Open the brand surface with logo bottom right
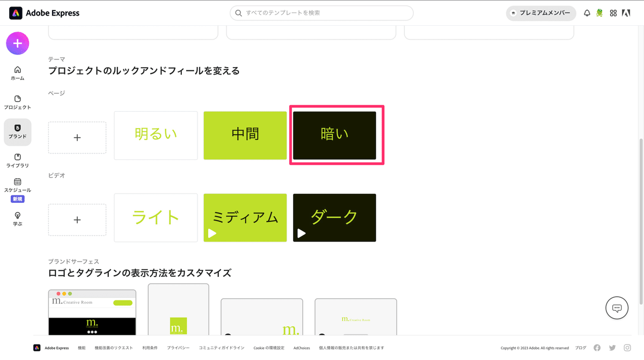Screen dimensions: 644x360 tap(262, 317)
